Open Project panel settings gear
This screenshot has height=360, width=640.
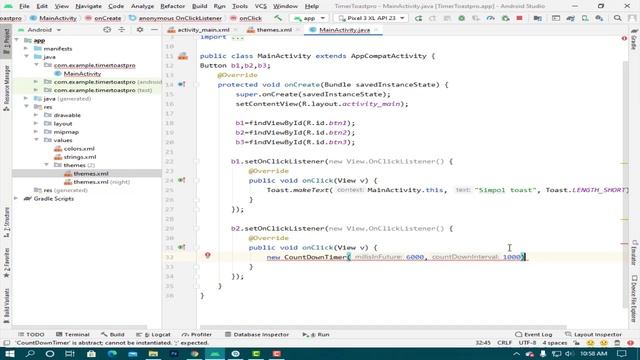[140, 30]
